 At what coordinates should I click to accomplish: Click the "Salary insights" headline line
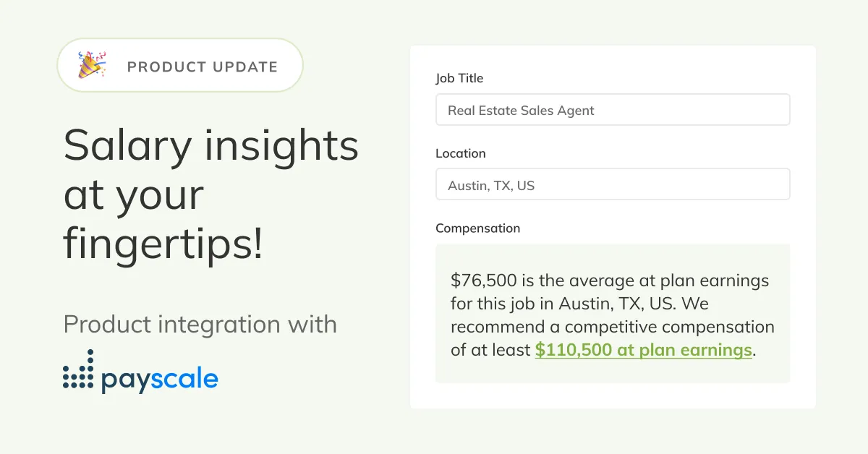click(211, 145)
